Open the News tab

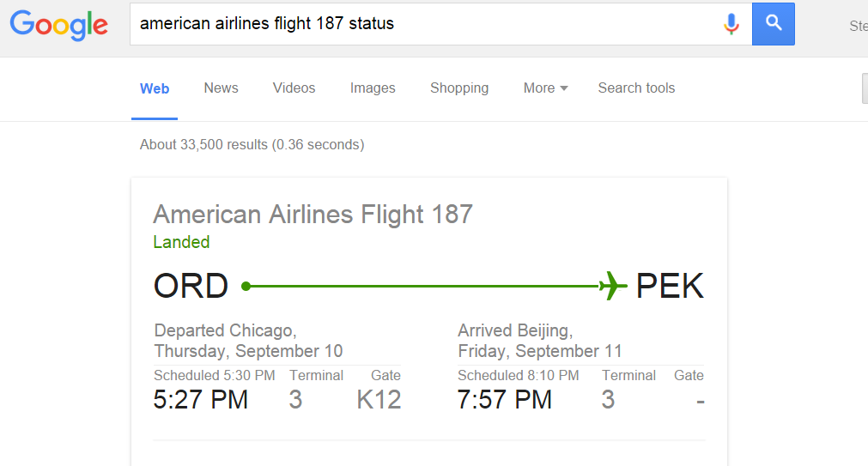(x=221, y=88)
